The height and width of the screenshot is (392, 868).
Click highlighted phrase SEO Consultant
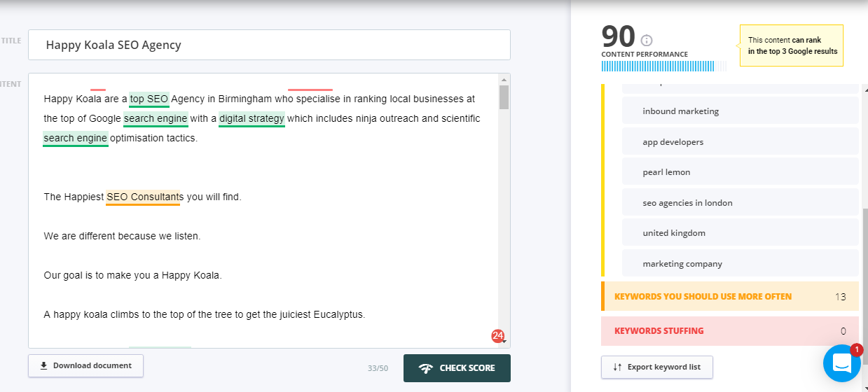pos(143,197)
